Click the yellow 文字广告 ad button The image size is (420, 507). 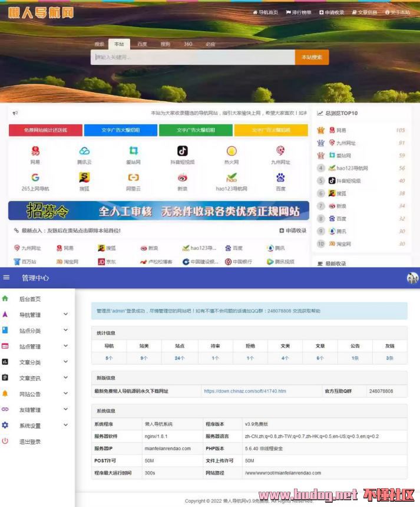click(271, 130)
